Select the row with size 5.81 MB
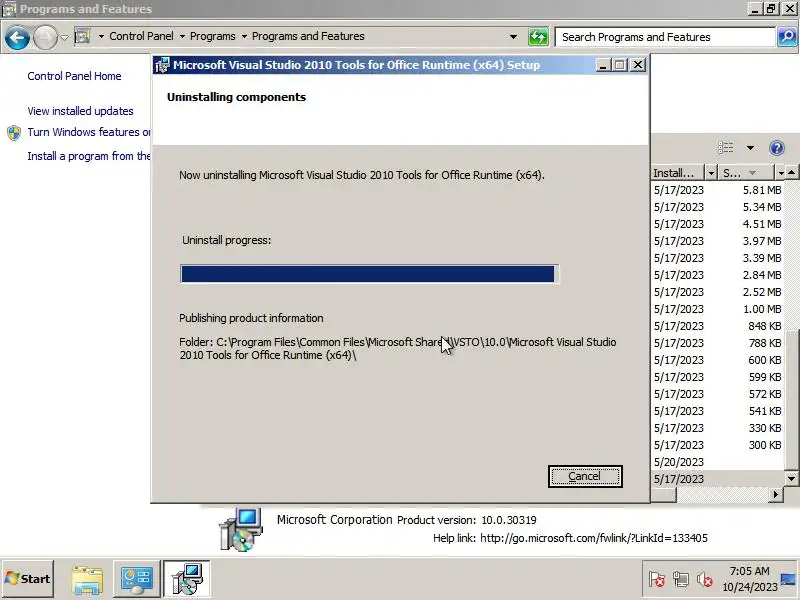 click(717, 190)
